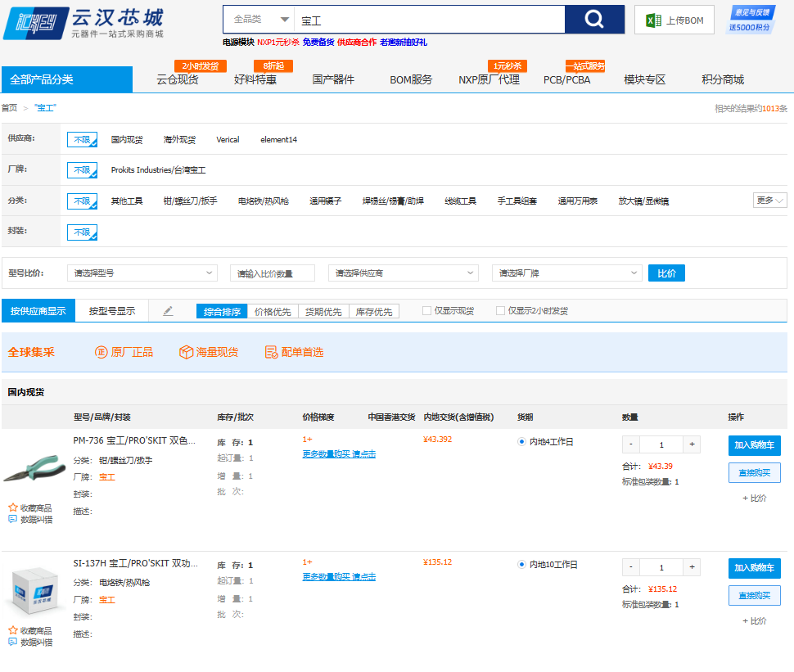This screenshot has height=672, width=794.
Task: Click the 数据纠错 icon for PM-736
Action: [x=13, y=519]
